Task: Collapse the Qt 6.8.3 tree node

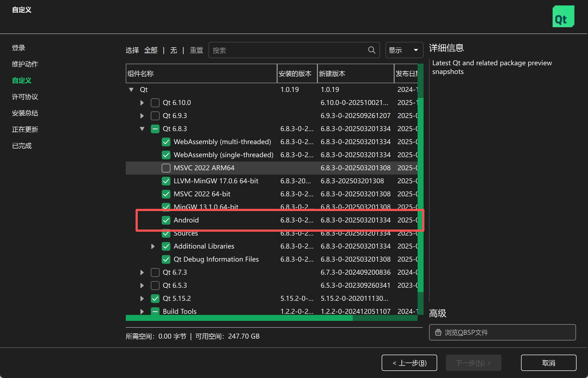Action: pyautogui.click(x=142, y=129)
